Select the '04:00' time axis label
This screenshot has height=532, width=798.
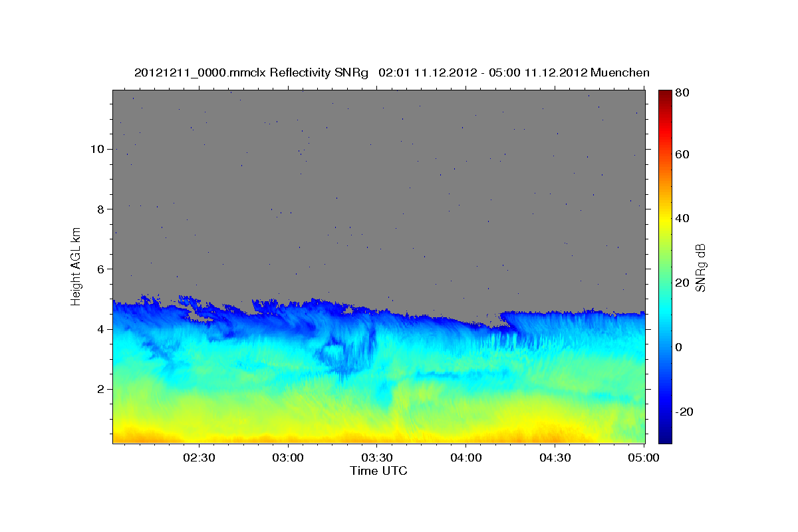tap(466, 458)
